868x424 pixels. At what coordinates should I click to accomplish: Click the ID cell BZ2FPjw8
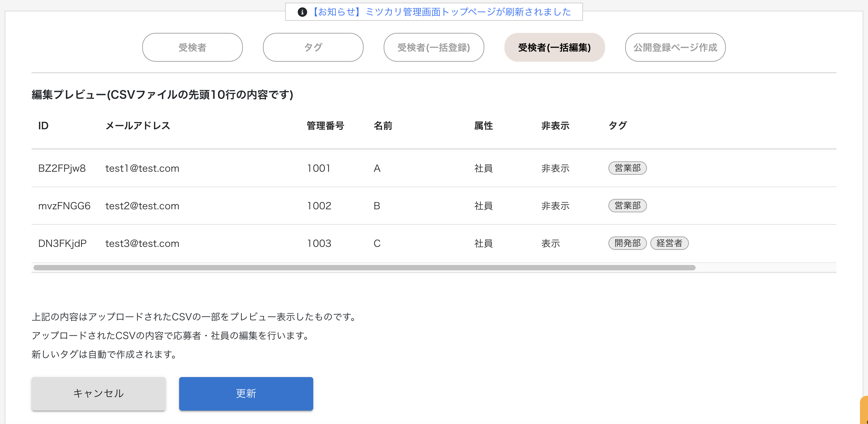pos(62,168)
